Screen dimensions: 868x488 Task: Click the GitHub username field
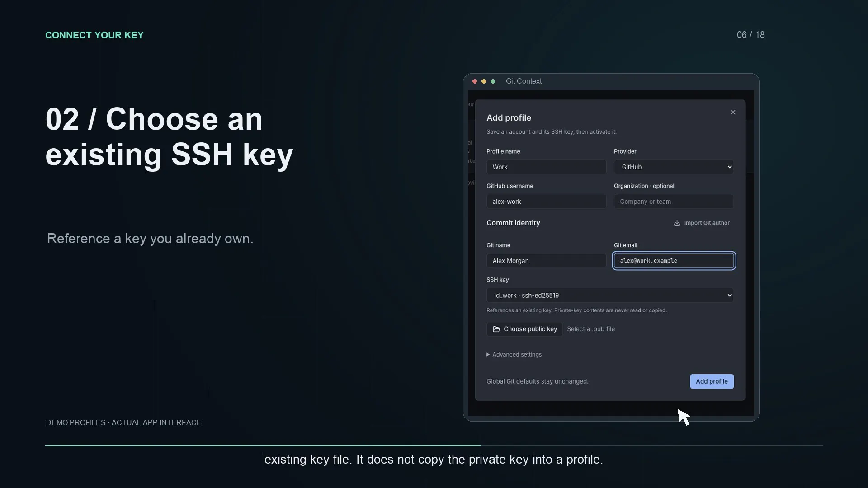pyautogui.click(x=546, y=202)
